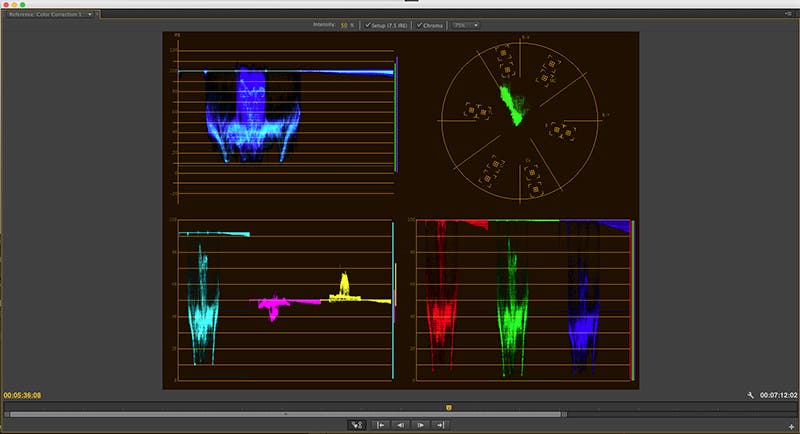Viewport: 800px width, 434px height.
Task: Click the time ruler bar left of playhead
Action: pos(224,407)
